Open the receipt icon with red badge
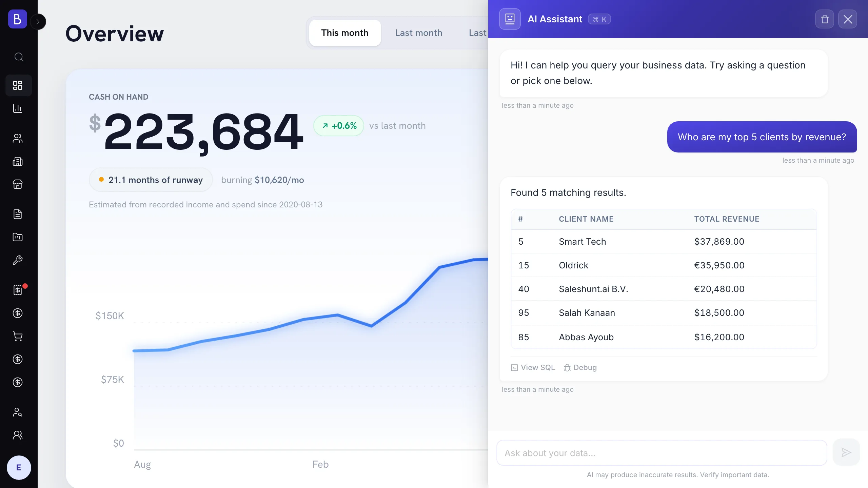This screenshot has height=488, width=868. pos(18,290)
